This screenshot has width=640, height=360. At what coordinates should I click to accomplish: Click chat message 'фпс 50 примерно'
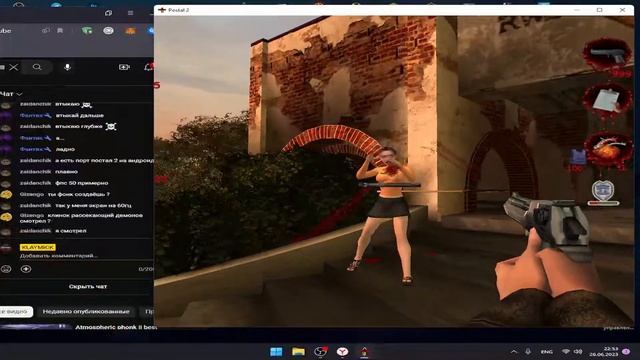click(82, 183)
